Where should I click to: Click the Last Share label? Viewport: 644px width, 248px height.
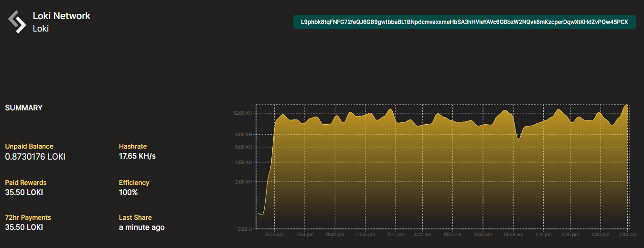135,217
